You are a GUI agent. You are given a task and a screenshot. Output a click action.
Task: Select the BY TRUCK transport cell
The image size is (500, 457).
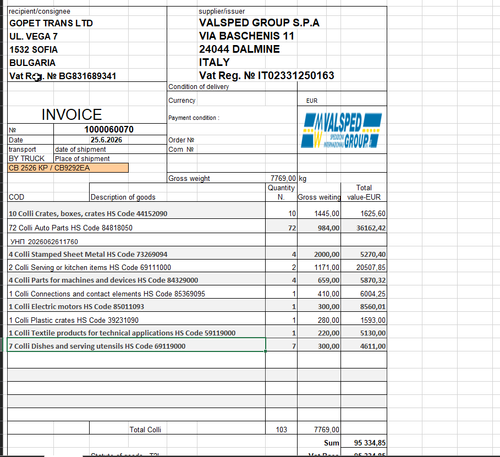[27, 158]
